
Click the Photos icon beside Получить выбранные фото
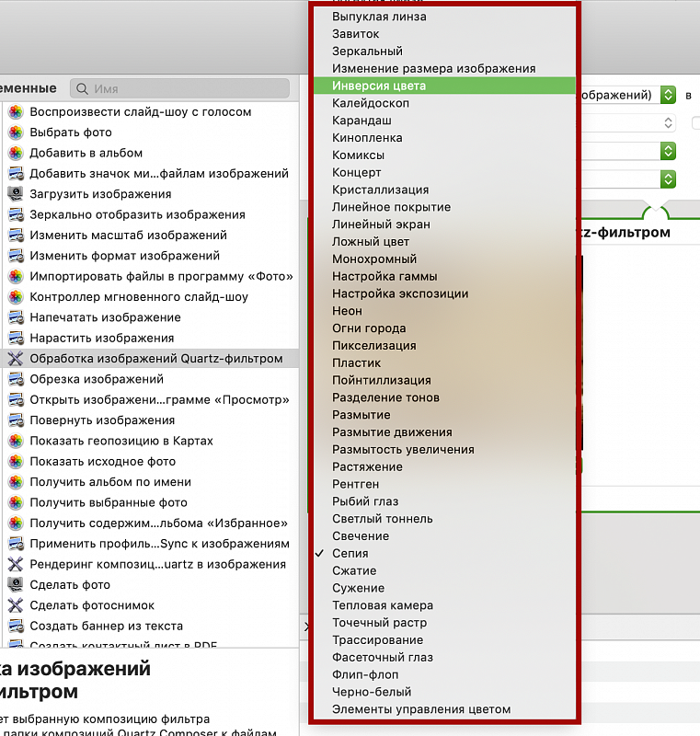pyautogui.click(x=16, y=502)
